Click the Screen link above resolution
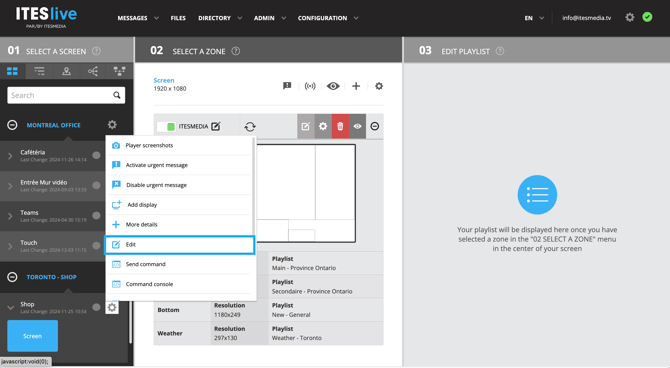The image size is (670, 368). (x=164, y=80)
